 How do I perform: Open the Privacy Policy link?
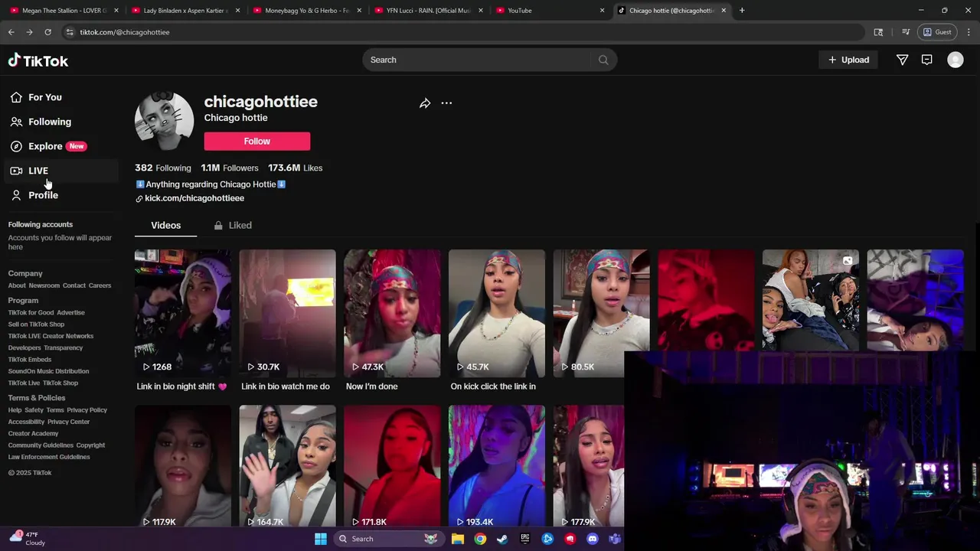click(87, 410)
